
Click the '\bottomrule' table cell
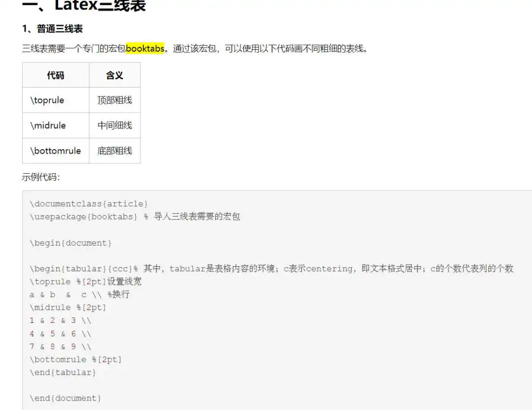point(56,151)
